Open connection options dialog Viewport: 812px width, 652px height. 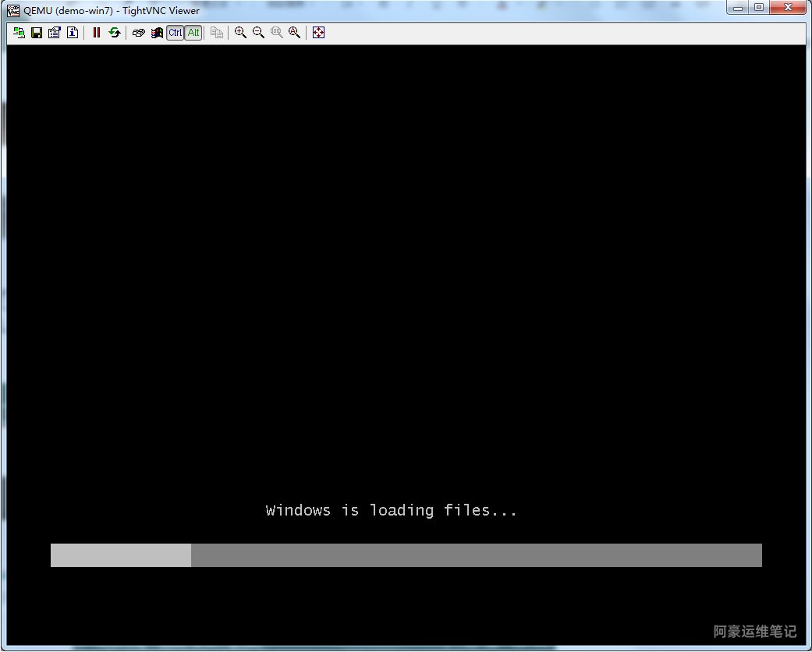coord(54,33)
